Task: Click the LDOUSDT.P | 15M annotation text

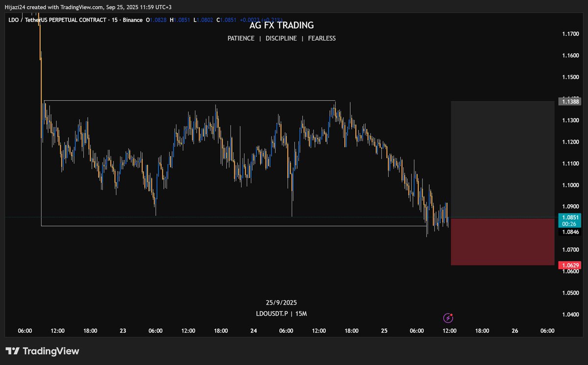Action: (x=281, y=314)
